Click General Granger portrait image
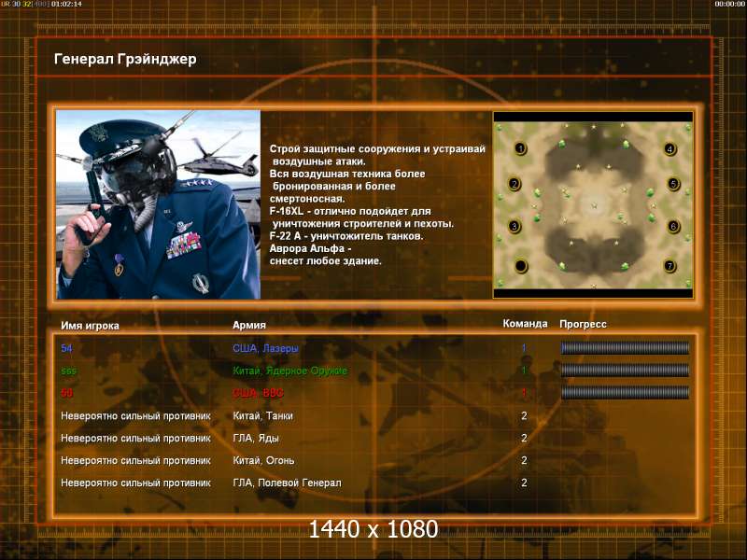Screen dimensions: 747x560 click(x=158, y=204)
